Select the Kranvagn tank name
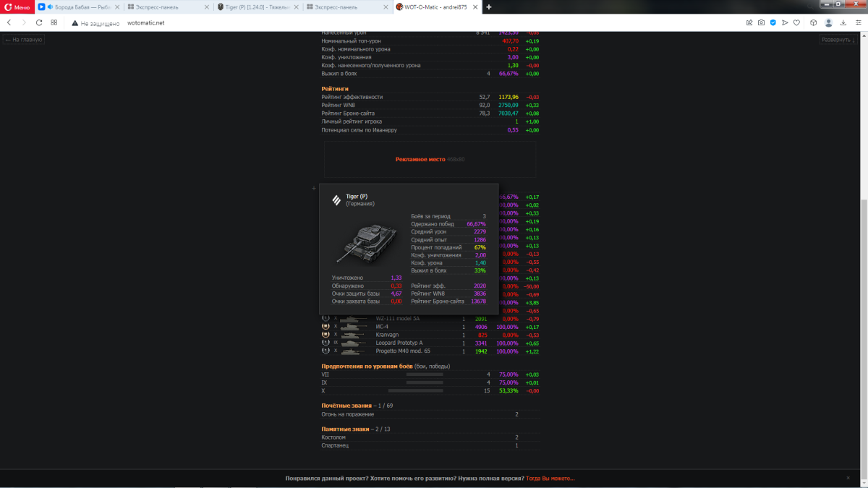 (x=387, y=335)
